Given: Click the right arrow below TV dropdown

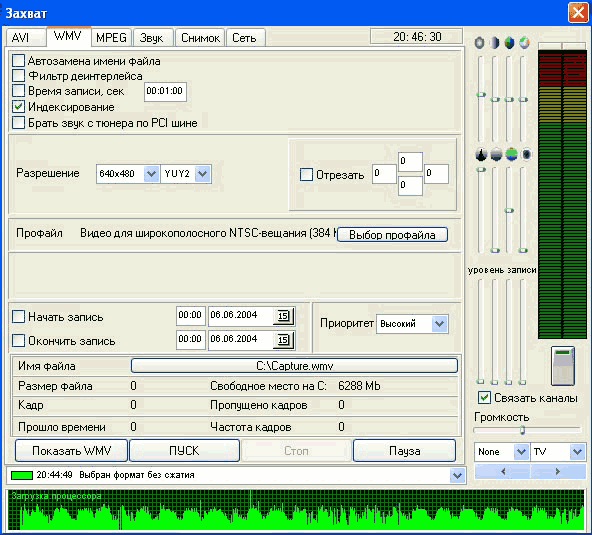Looking at the screenshot, I should point(558,472).
